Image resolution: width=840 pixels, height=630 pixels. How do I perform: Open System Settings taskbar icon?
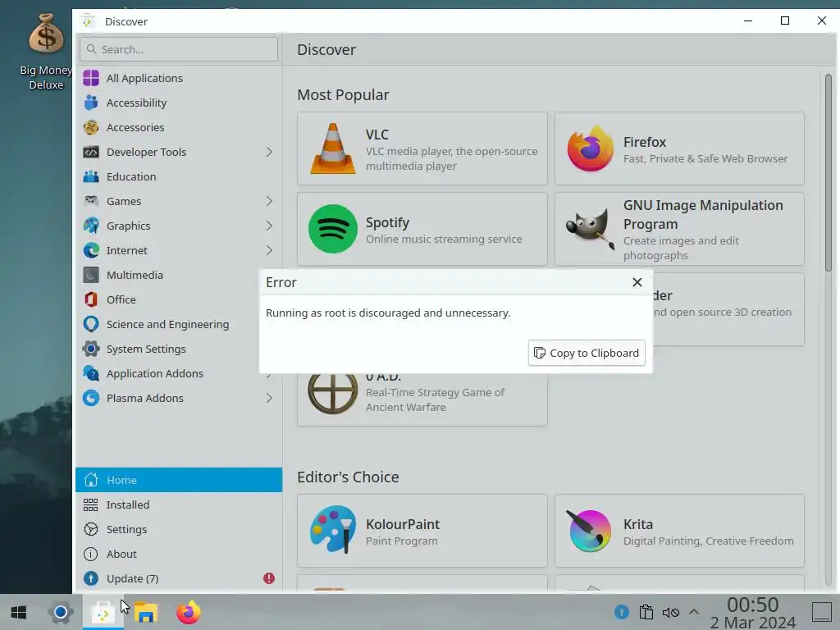[x=61, y=612]
